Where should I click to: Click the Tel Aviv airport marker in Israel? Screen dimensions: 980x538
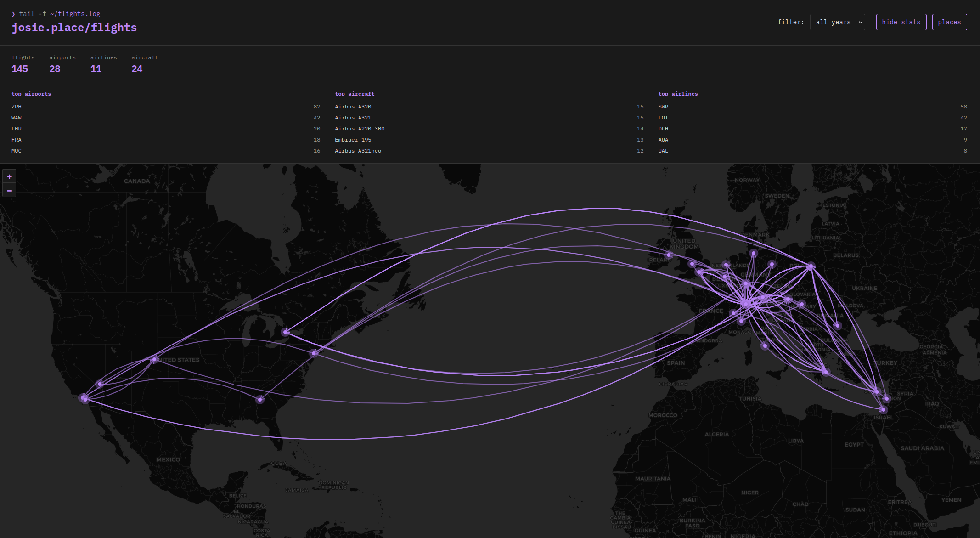883,409
